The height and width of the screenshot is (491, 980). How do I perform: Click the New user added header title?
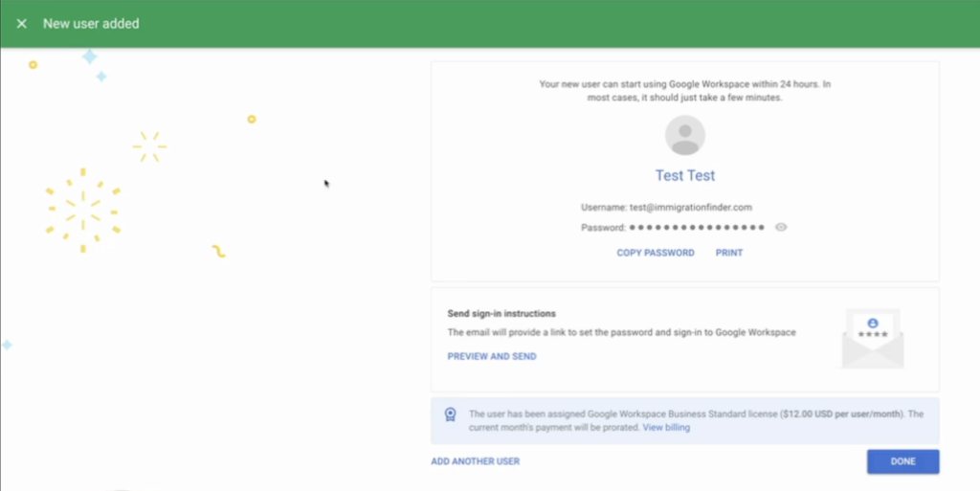[x=91, y=23]
